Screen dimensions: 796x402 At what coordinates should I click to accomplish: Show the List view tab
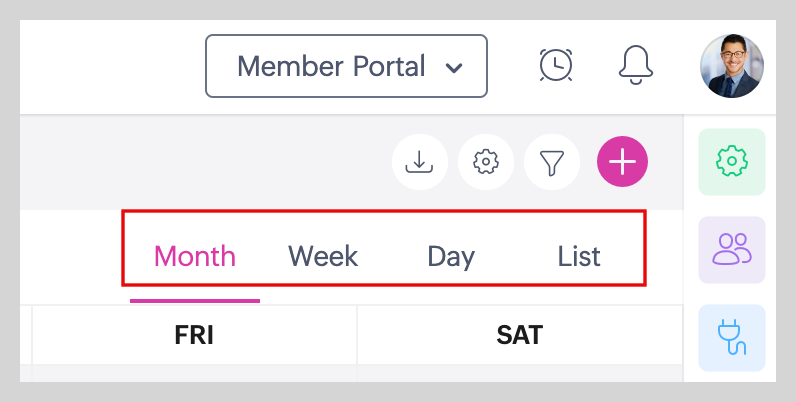(579, 256)
